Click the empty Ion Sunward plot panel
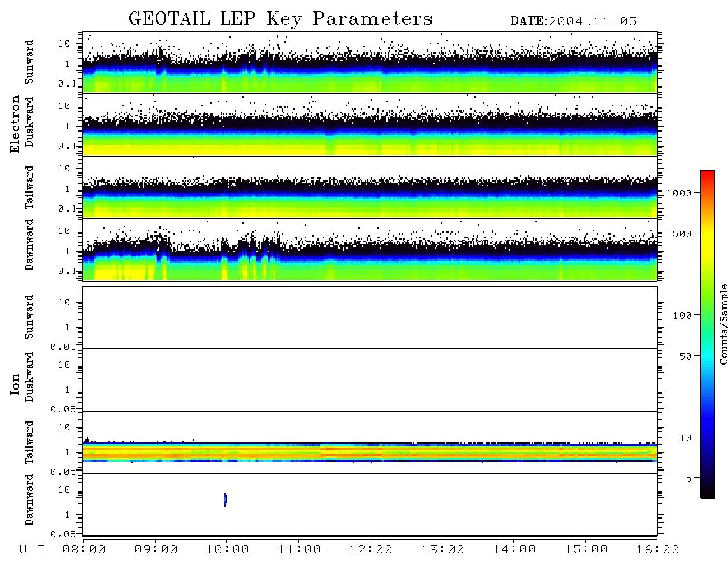This screenshot has height=561, width=728. [x=370, y=317]
